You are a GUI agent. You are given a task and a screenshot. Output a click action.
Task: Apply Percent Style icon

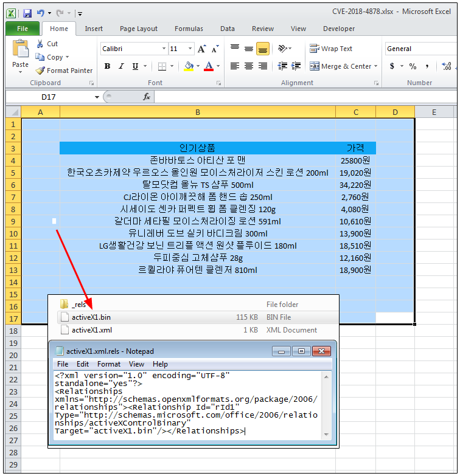[413, 66]
